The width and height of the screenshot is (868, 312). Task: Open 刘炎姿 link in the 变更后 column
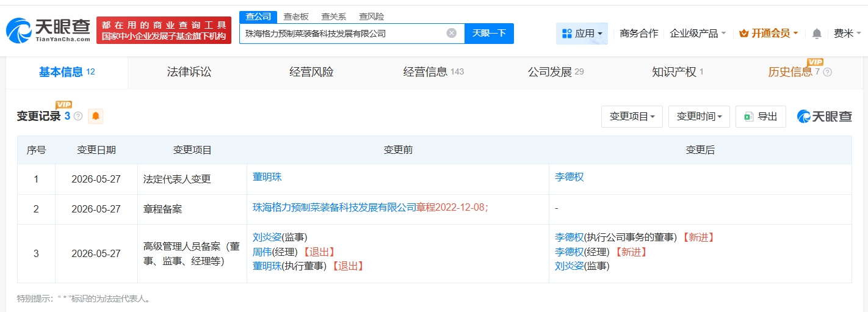point(570,266)
